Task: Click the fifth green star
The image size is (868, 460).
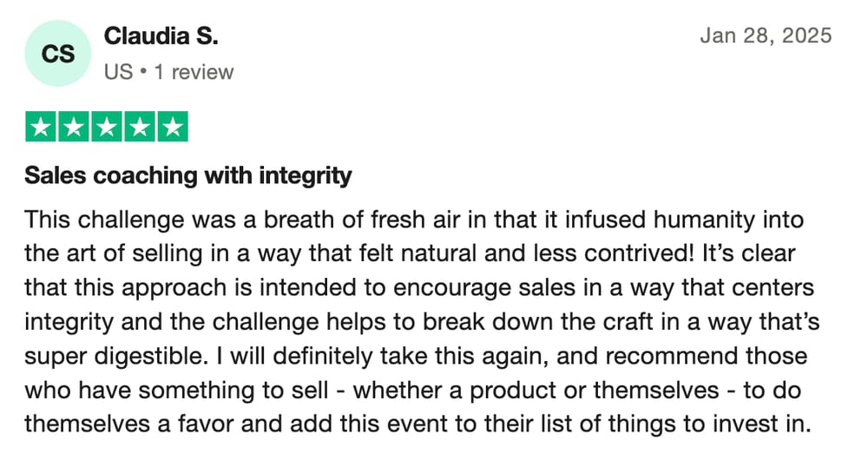Action: click(x=173, y=127)
